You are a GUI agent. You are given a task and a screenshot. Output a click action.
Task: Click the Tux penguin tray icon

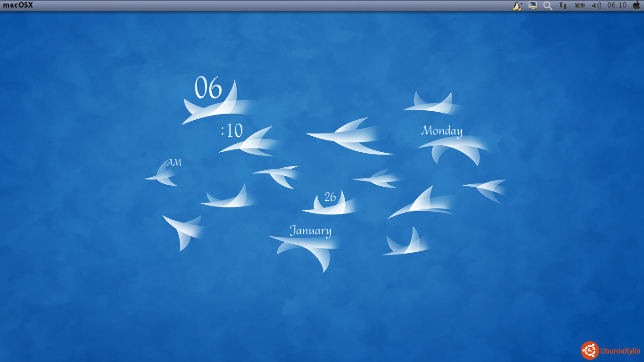click(x=517, y=6)
